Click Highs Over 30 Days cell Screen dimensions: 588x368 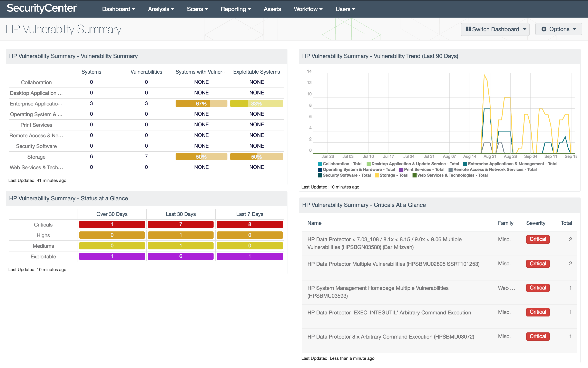[112, 235]
